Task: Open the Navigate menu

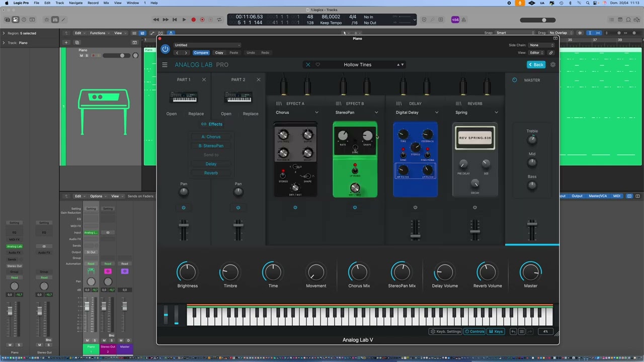Action: [x=75, y=3]
